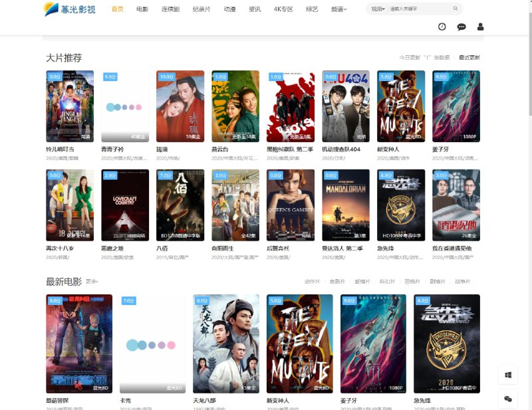Viewport: 532px width, 410px height.
Task: Select the 首页 navigation tab
Action: point(118,9)
